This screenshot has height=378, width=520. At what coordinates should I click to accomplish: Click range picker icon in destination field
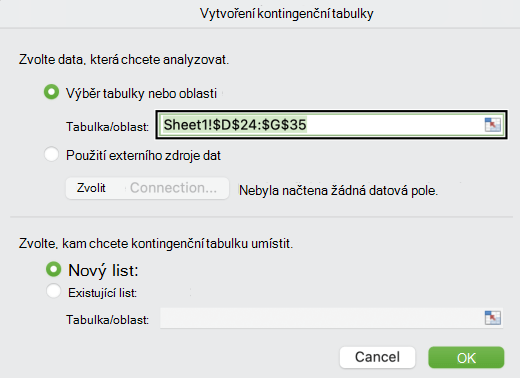(x=493, y=318)
